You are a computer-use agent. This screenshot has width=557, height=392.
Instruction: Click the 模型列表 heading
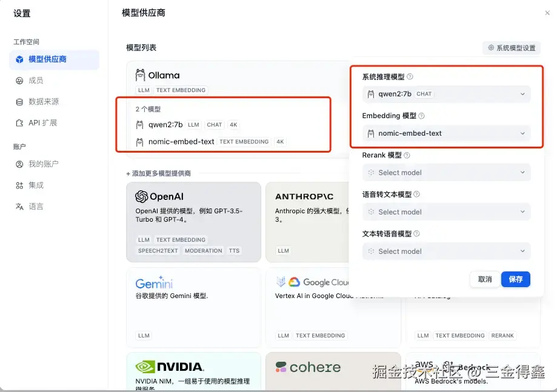coord(141,48)
